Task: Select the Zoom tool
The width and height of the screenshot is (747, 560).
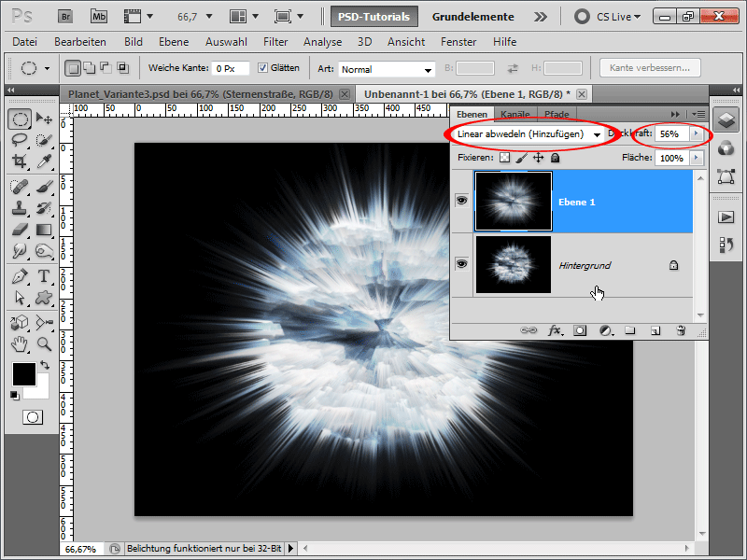Action: [44, 343]
